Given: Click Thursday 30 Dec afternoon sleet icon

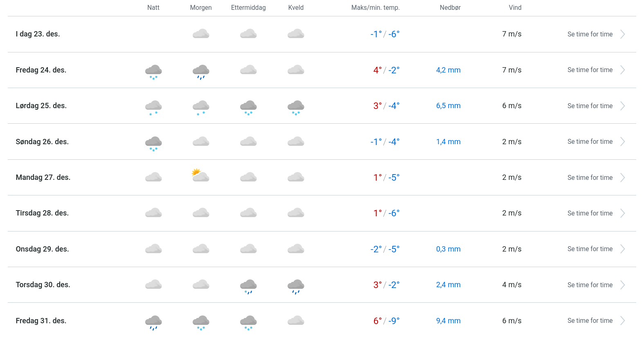Looking at the screenshot, I should click(248, 286).
